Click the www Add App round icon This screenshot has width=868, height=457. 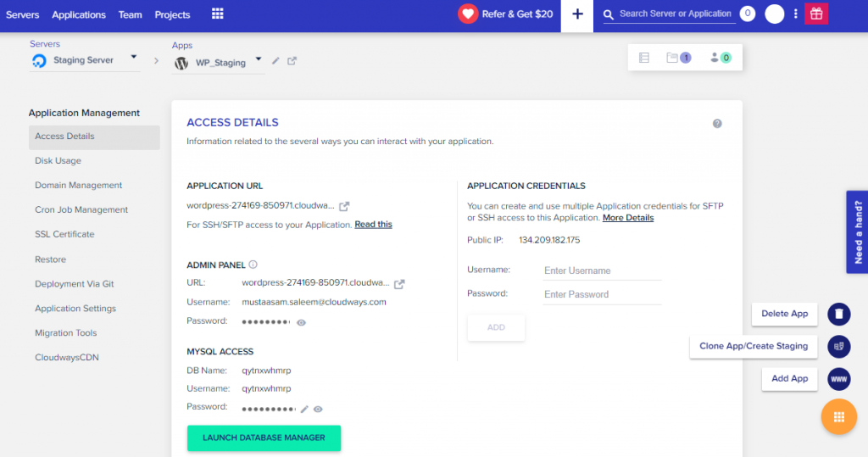coord(838,379)
